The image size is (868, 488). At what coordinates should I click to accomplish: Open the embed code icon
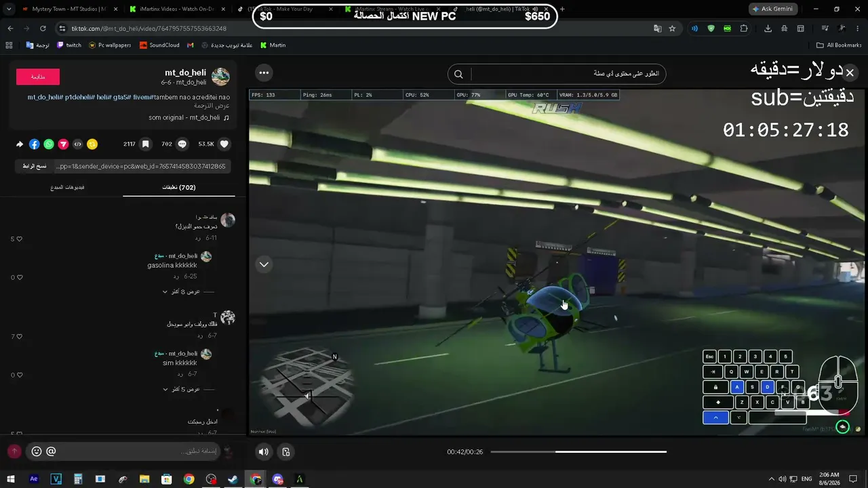77,144
